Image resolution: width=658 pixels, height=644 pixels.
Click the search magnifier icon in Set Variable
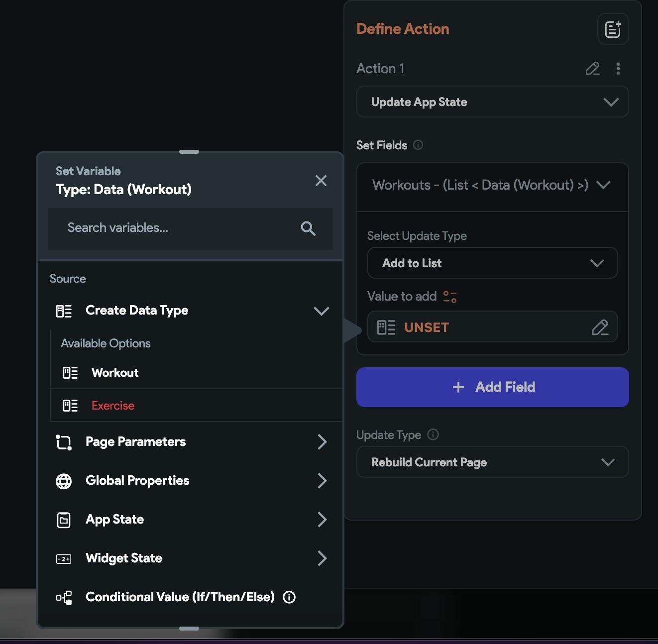tap(308, 228)
